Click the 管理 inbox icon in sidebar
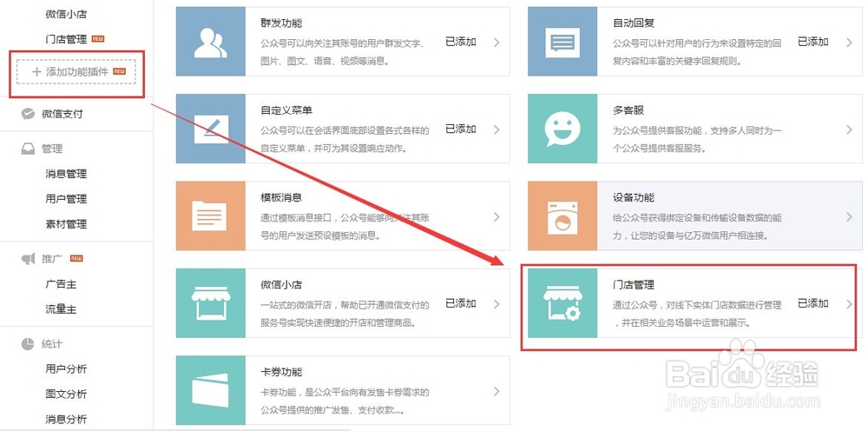 [x=28, y=149]
